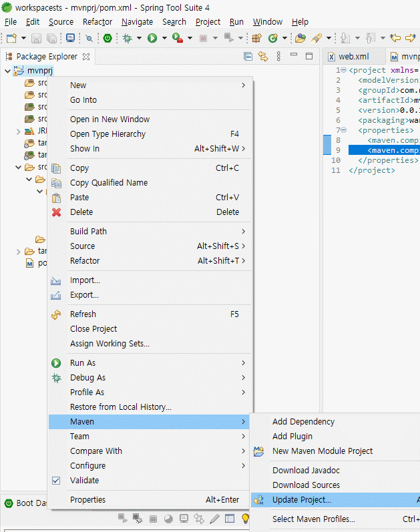Open the Team submenu arrow
This screenshot has height=532, width=420.
[x=244, y=437]
